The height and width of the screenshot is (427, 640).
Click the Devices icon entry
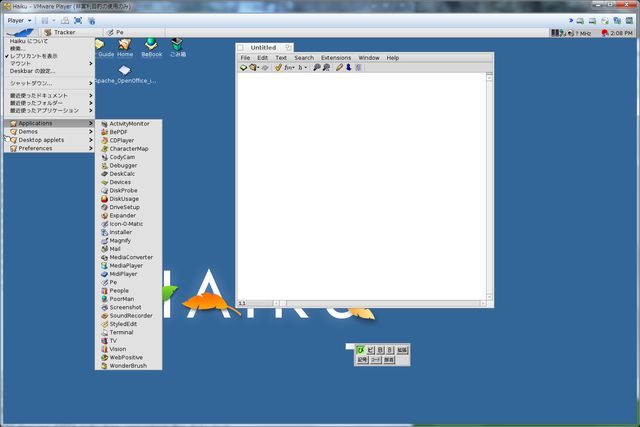click(x=129, y=182)
